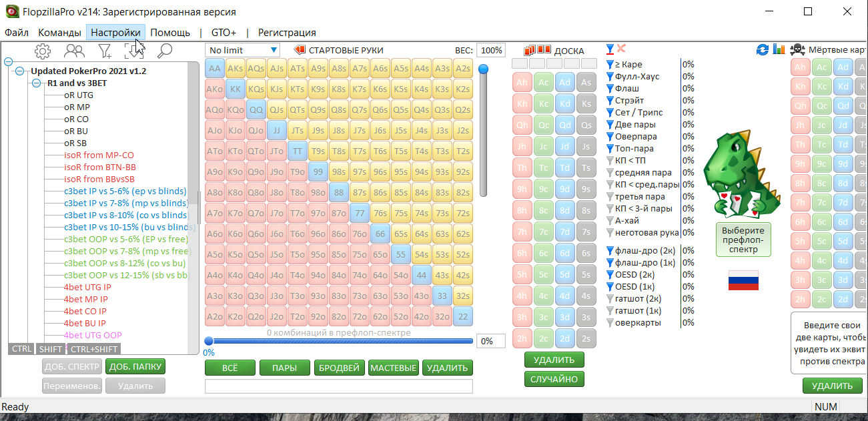Click the underlined blue funnel filter icon
Screen dimensions: 868x421
tap(610, 49)
